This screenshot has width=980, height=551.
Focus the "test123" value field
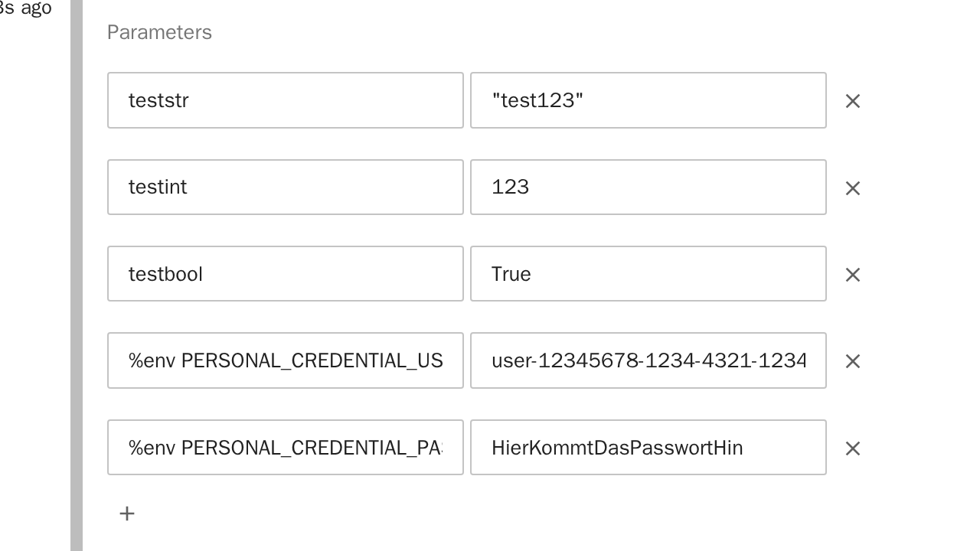(x=648, y=100)
